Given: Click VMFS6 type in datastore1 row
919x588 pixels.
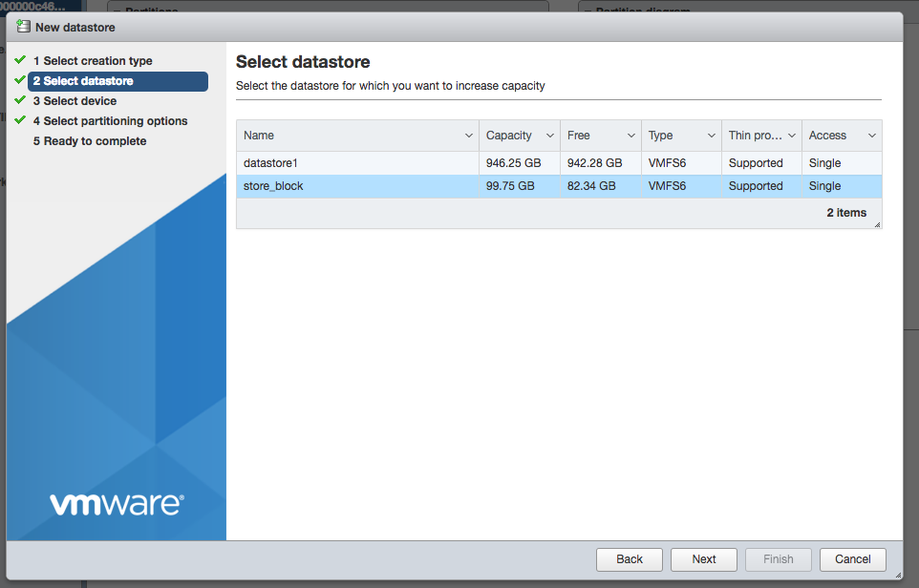Looking at the screenshot, I should coord(667,163).
